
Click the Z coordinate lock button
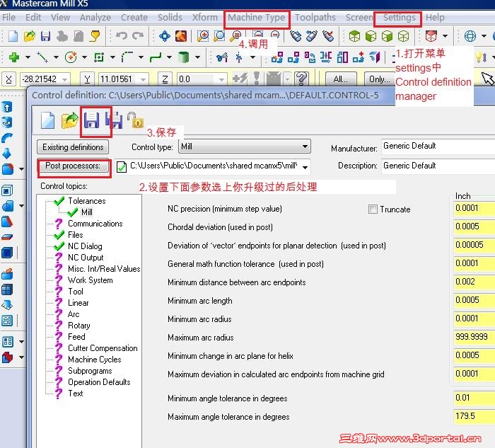[165, 79]
